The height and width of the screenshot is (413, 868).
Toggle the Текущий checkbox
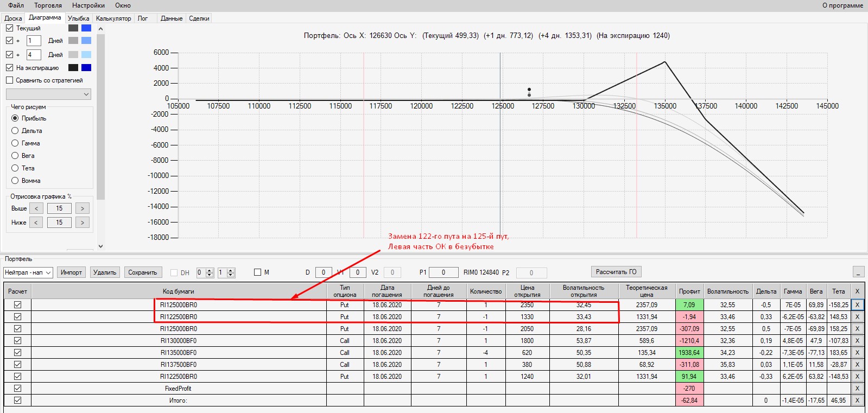pos(9,28)
